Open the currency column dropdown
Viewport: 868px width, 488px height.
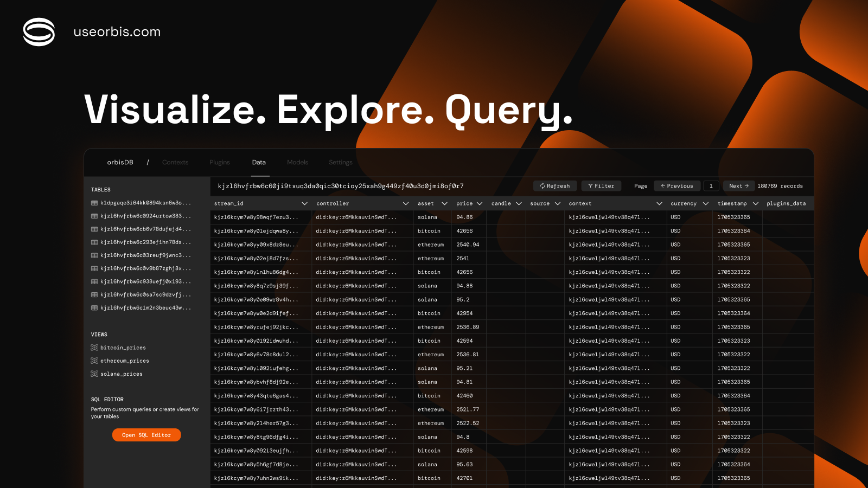[x=706, y=203]
